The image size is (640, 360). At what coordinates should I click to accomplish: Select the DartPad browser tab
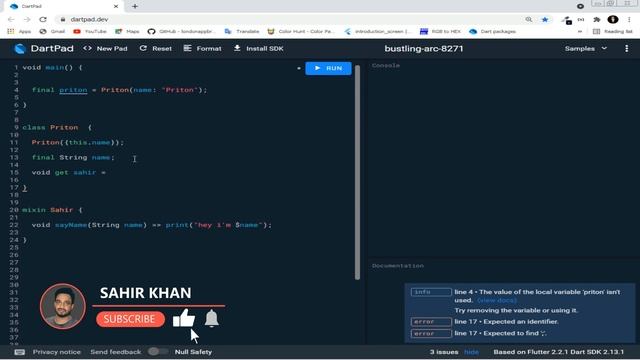(x=63, y=6)
